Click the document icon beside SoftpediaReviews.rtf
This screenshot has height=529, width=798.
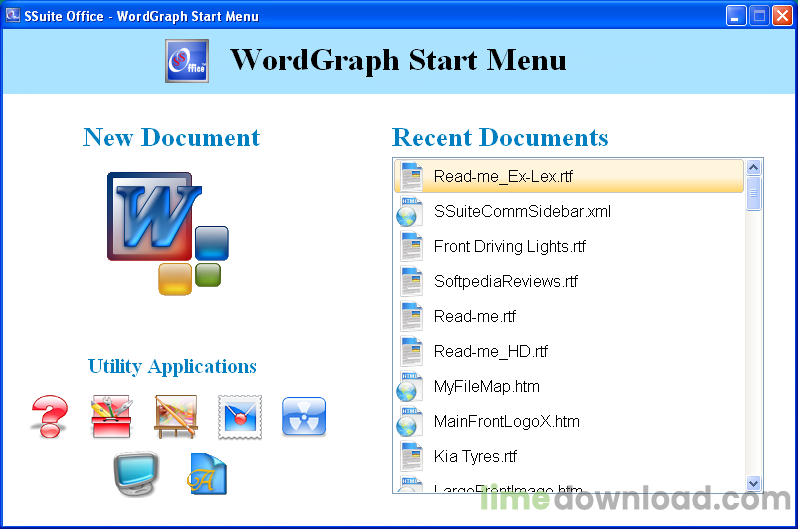pos(411,281)
